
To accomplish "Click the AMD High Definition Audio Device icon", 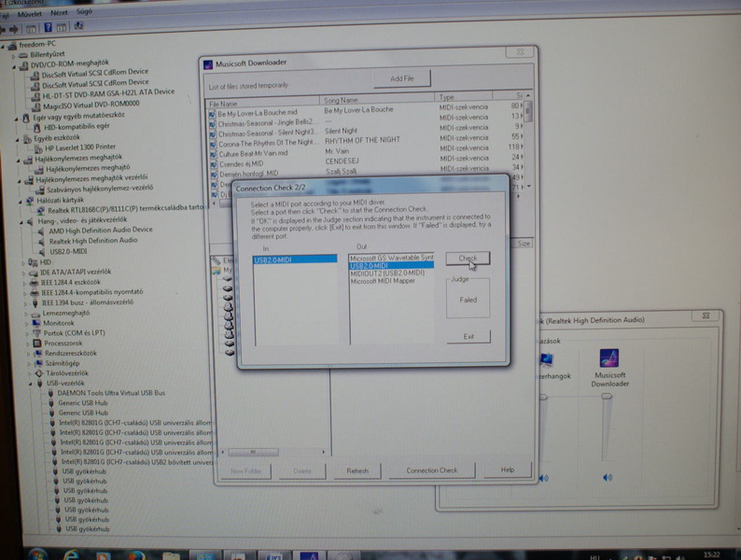I will pos(41,231).
